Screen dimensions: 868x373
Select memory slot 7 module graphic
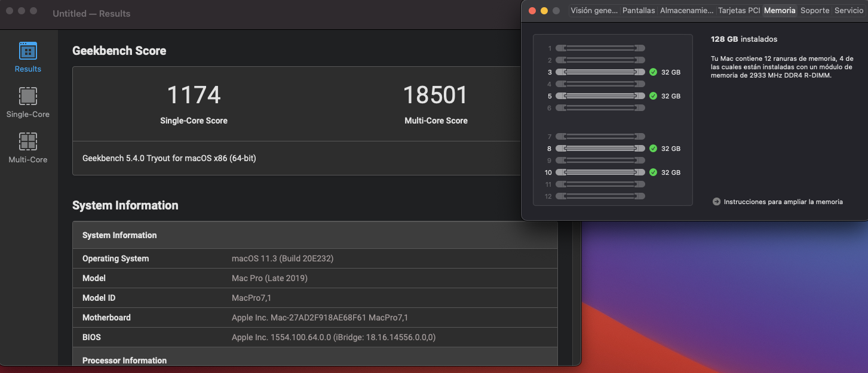pyautogui.click(x=600, y=137)
